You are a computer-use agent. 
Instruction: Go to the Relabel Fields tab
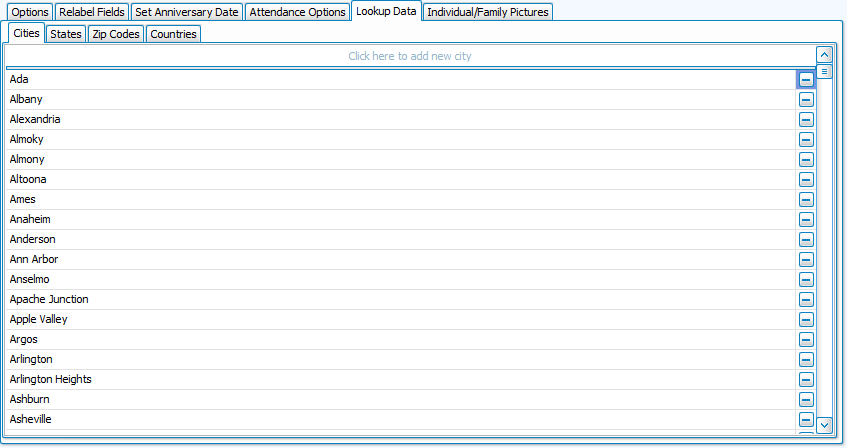pyautogui.click(x=92, y=12)
